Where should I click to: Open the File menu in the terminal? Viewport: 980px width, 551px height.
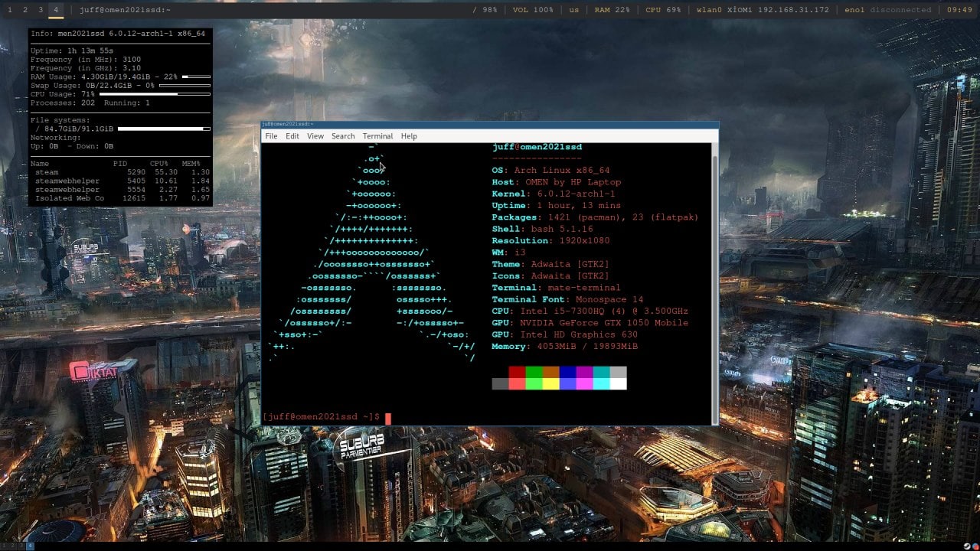pos(271,136)
